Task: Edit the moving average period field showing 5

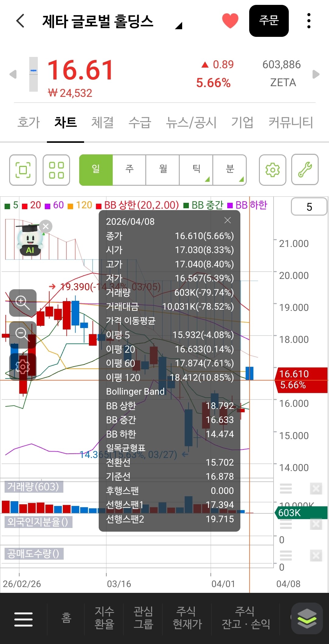Action: tap(309, 207)
